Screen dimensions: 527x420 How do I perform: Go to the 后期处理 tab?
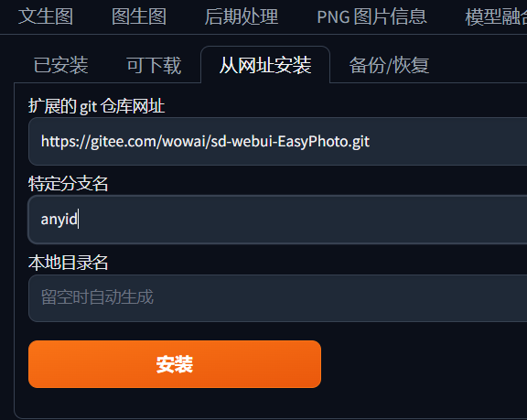[x=242, y=16]
